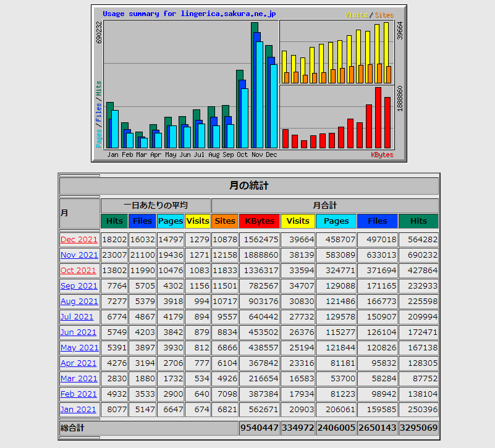Click the 月の統計 table title
Image resolution: width=495 pixels, height=448 pixels.
248,185
